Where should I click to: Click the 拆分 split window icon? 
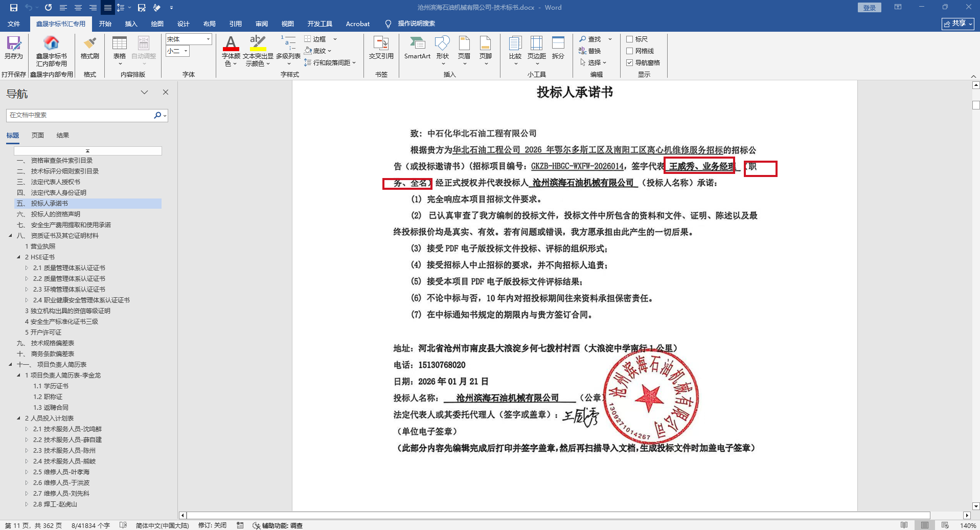pyautogui.click(x=558, y=48)
